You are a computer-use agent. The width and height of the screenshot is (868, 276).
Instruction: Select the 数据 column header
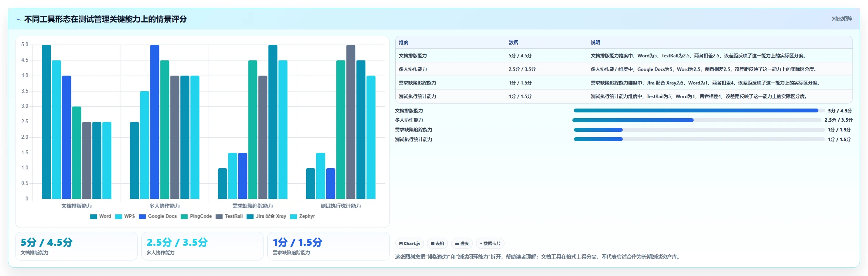(x=513, y=43)
